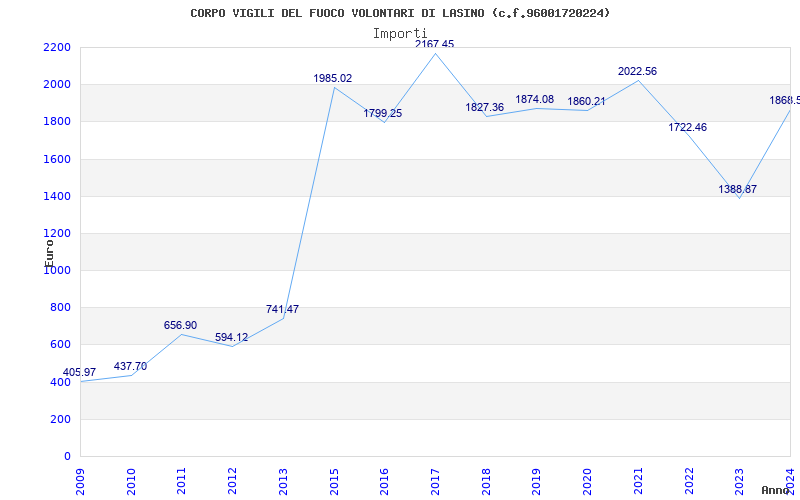This screenshot has height=500, width=800.
Task: Click y-axis value 2000
Action: pos(58,85)
